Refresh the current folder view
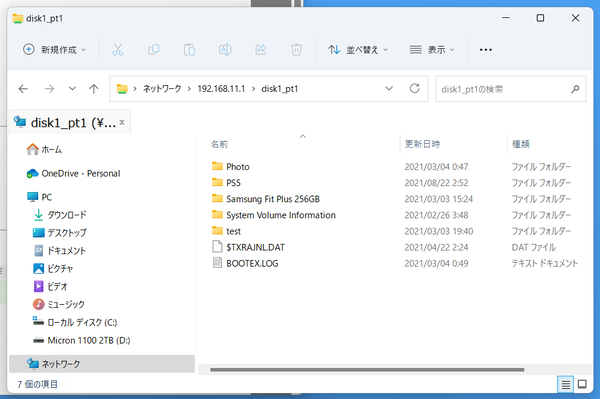600x399 pixels. pyautogui.click(x=415, y=89)
